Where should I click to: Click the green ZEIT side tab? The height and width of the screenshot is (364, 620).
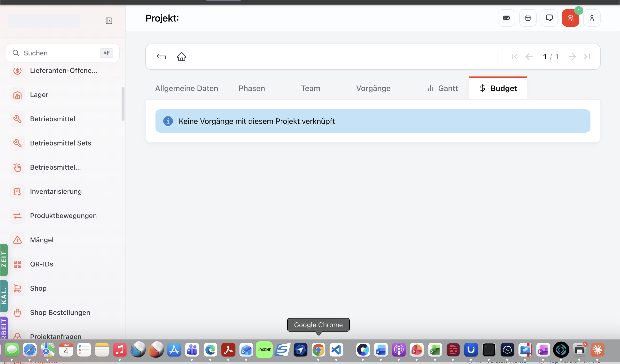[4, 260]
